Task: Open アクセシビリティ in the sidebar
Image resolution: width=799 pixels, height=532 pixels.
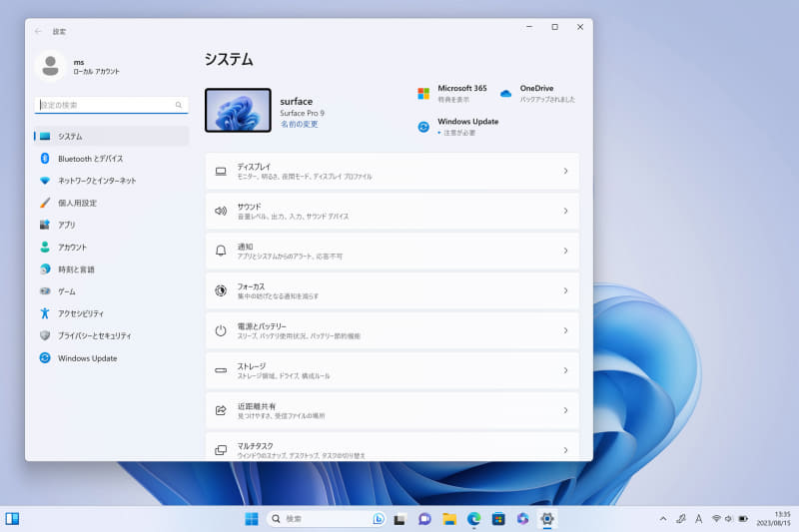Action: click(x=111, y=313)
